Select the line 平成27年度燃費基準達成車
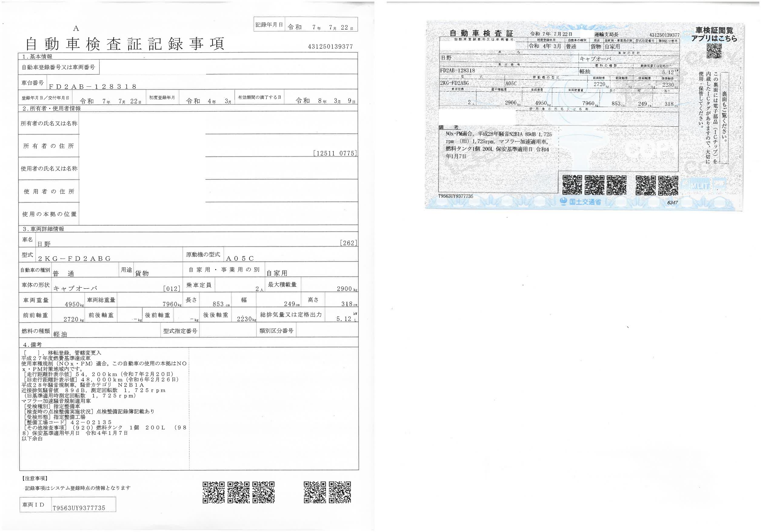Screen dimensions: 761x532 coord(56,358)
